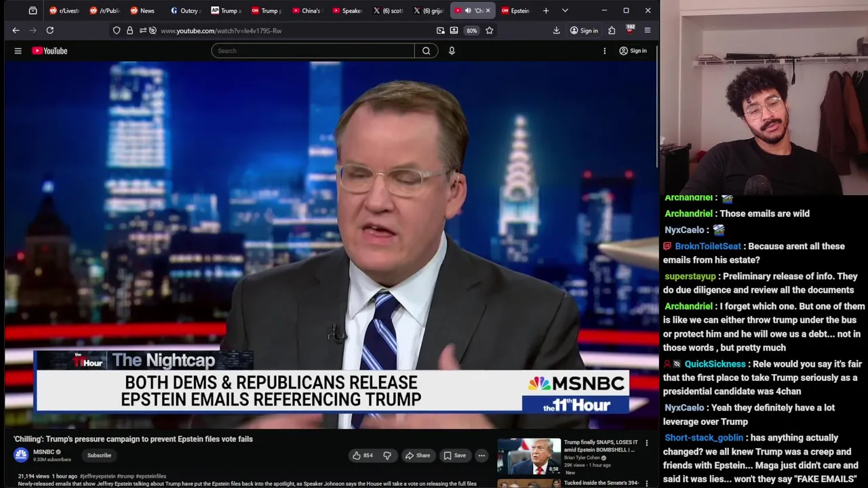The height and width of the screenshot is (488, 868).
Task: Bookmark this page with star icon
Action: coord(489,30)
